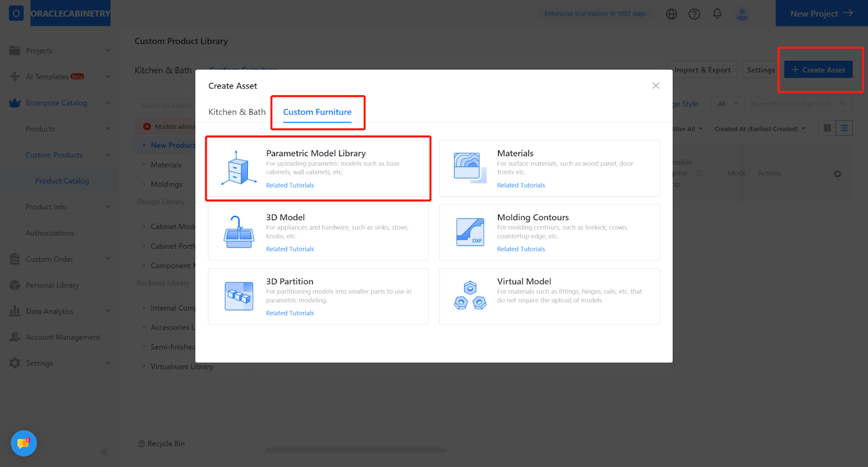Viewport: 868px width, 467px height.
Task: Click the Molding Contours DXF icon
Action: coord(470,232)
